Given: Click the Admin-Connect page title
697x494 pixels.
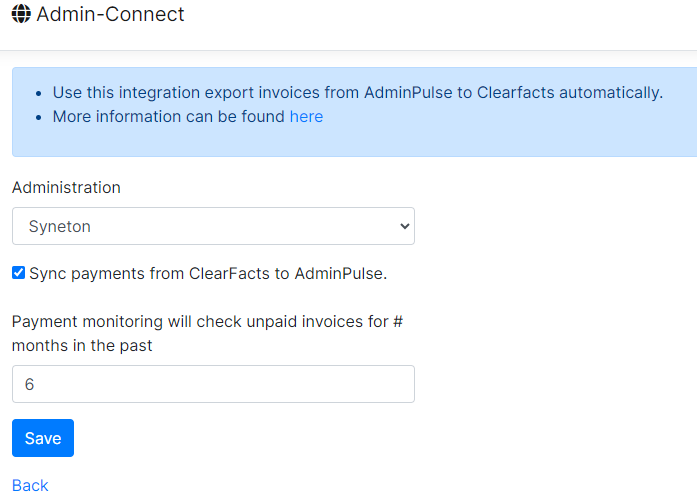Looking at the screenshot, I should coord(110,14).
